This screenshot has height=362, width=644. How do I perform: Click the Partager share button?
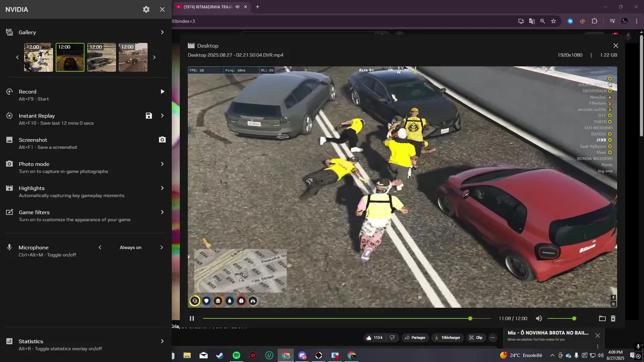(415, 337)
